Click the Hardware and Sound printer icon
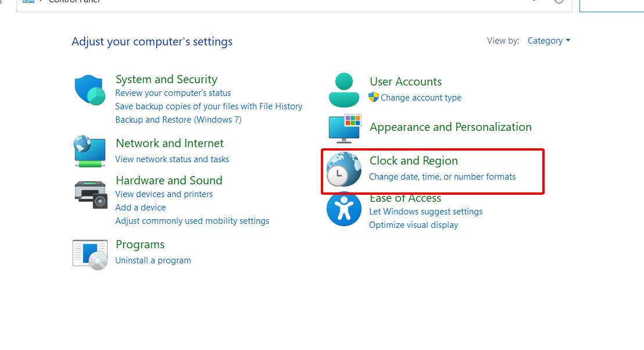Screen dimensions: 644x350 [x=91, y=195]
